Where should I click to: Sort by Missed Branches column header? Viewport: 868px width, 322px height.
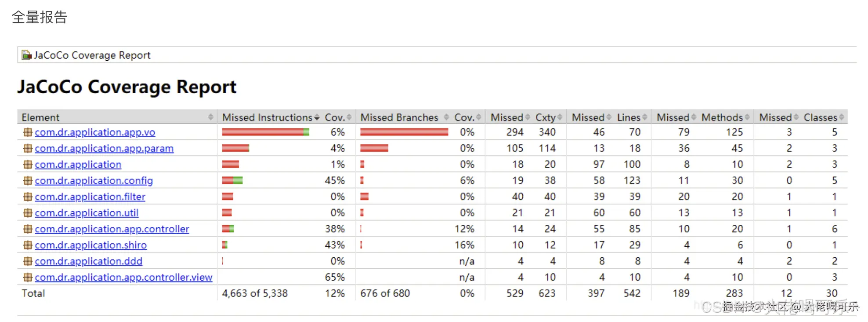pyautogui.click(x=399, y=117)
